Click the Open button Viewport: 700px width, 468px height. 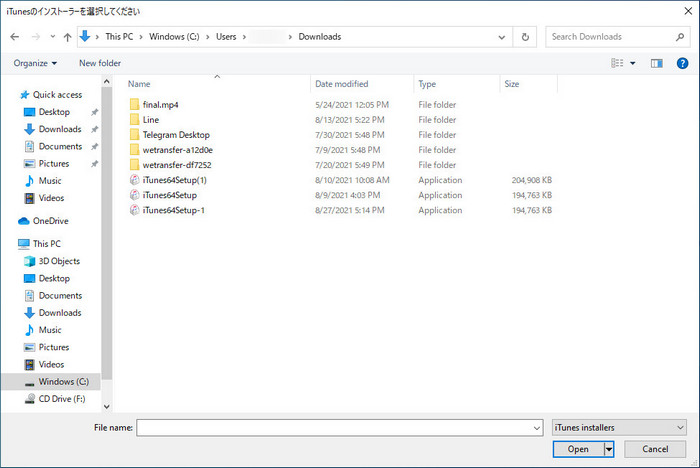pos(578,449)
